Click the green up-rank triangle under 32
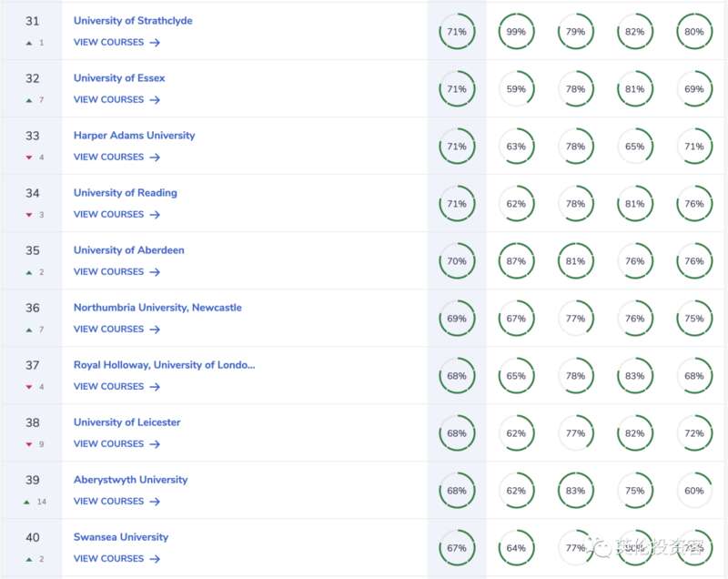The width and height of the screenshot is (728, 579). pyautogui.click(x=29, y=100)
